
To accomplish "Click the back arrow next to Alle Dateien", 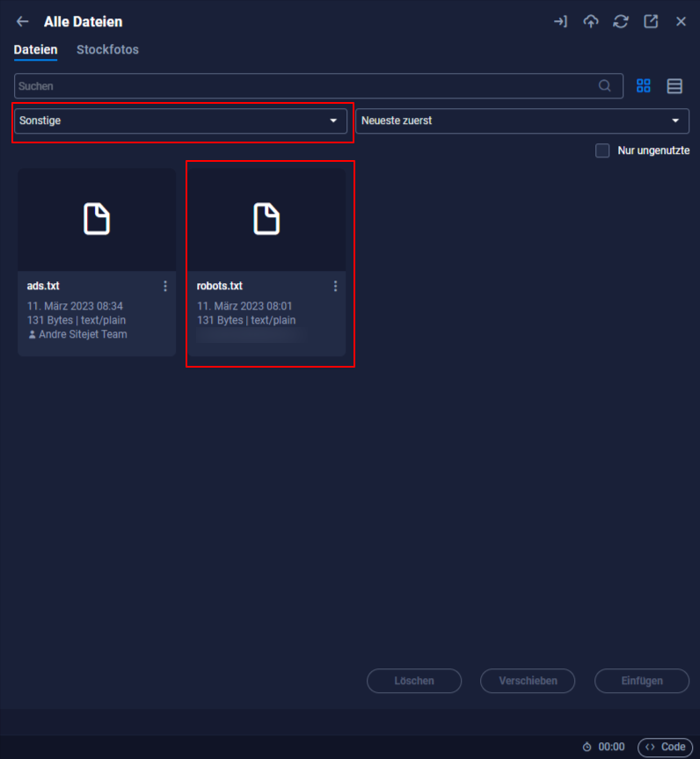I will (23, 22).
